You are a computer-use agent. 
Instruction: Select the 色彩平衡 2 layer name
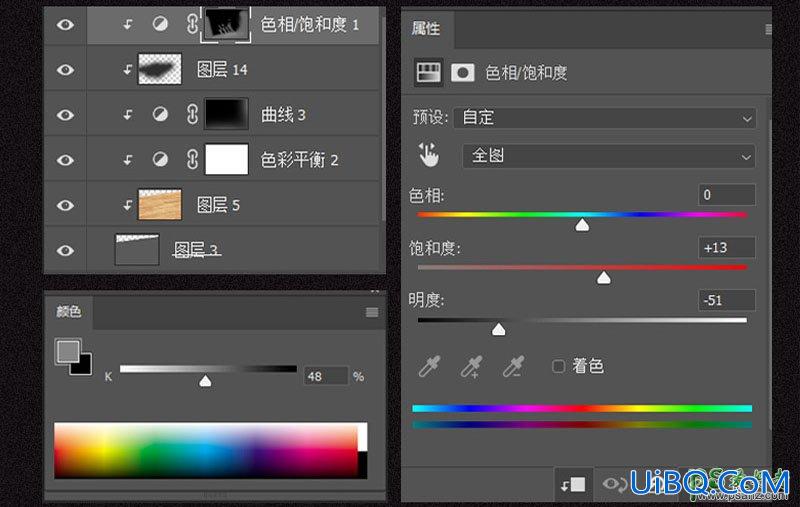(299, 160)
